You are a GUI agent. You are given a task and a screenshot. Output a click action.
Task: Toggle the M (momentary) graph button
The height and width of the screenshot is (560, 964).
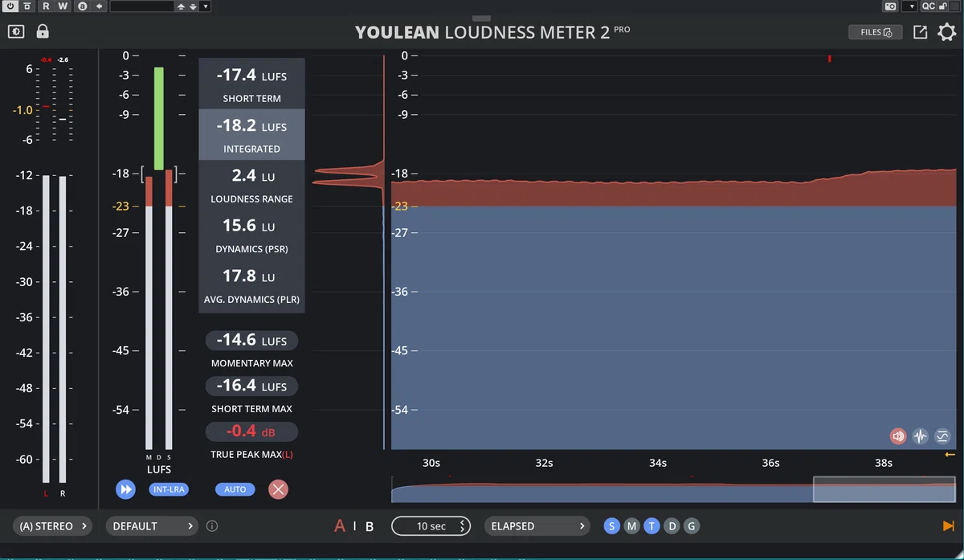pos(631,526)
